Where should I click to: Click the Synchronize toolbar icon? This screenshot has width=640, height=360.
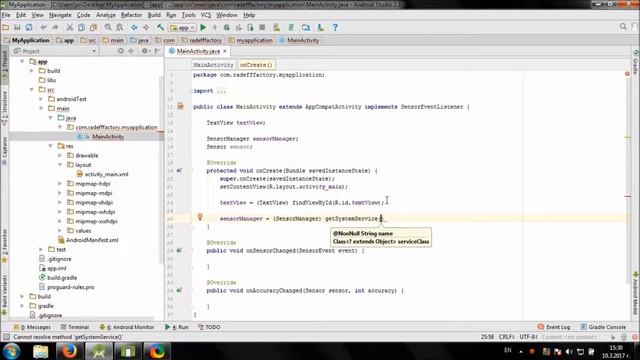(29, 27)
